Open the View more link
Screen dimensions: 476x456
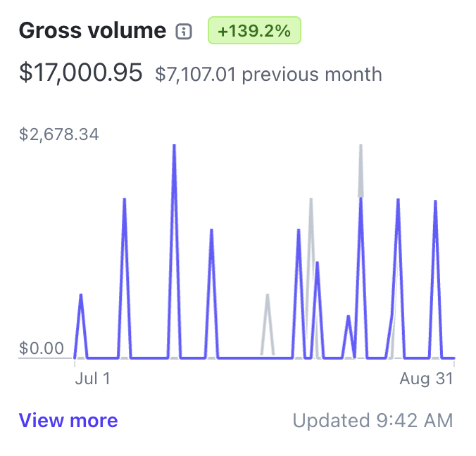point(68,421)
